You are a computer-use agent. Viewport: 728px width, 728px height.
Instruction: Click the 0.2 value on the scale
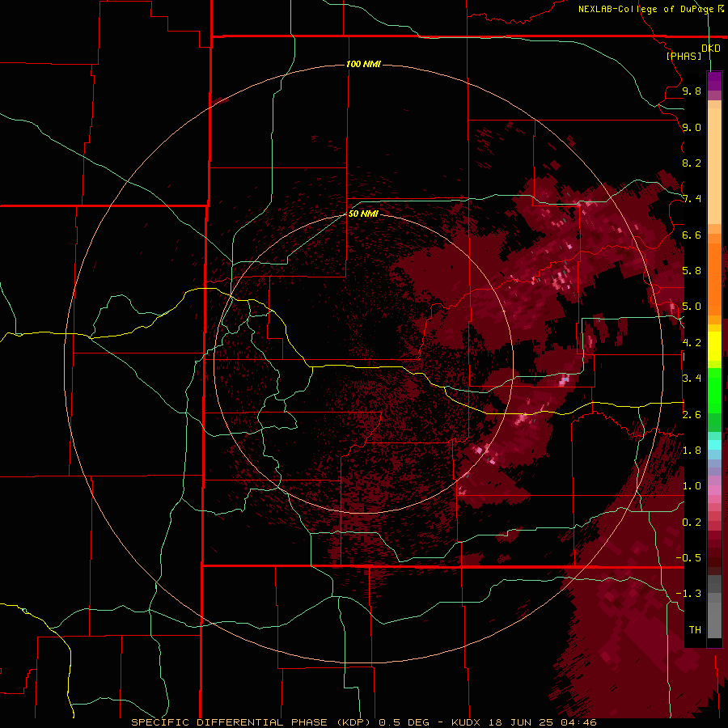(x=692, y=523)
